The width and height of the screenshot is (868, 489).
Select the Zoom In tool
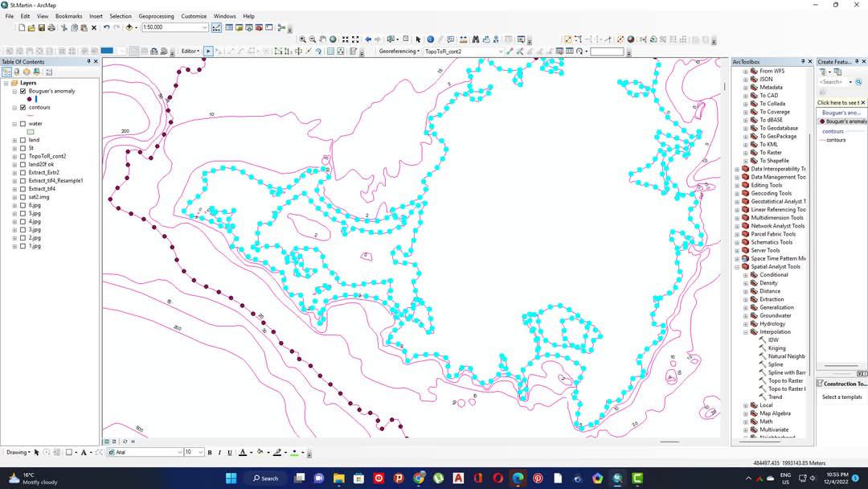coord(302,39)
